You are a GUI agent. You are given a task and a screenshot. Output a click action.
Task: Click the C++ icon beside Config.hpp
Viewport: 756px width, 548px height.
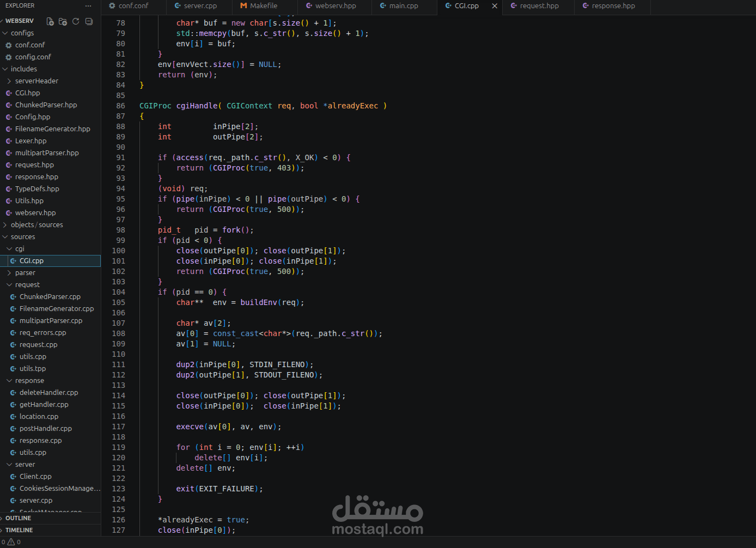pos(9,117)
